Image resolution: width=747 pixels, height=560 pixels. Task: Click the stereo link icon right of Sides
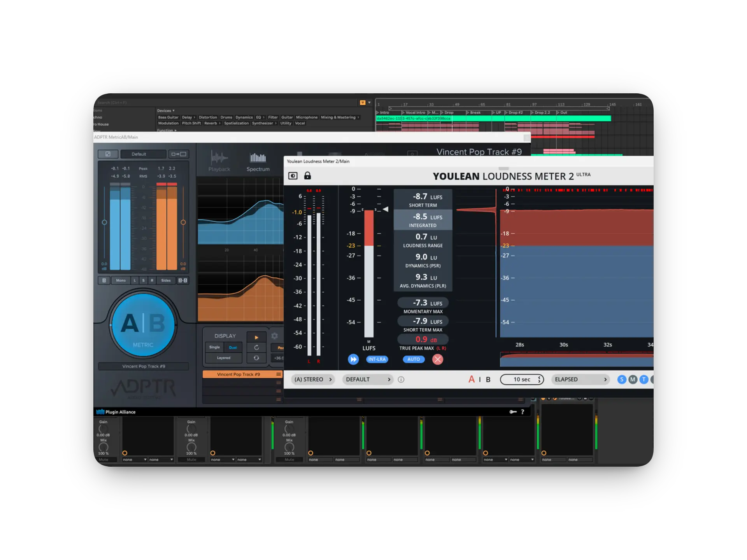pos(183,280)
